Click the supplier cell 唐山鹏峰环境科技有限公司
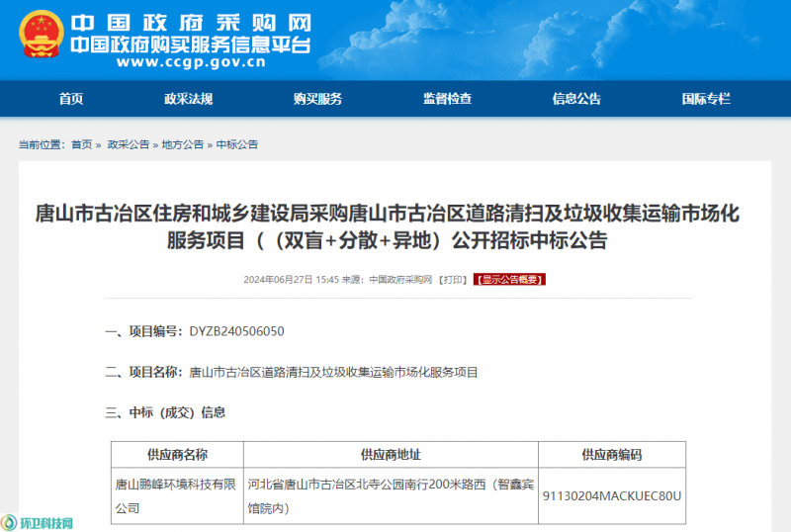The width and height of the screenshot is (791, 532). (x=176, y=496)
